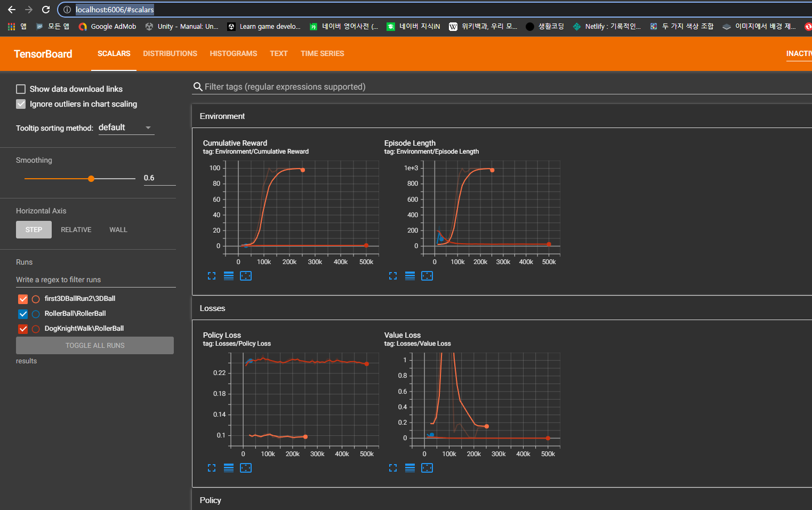Set horizontal axis to STEP
The image size is (812, 510).
[34, 229]
